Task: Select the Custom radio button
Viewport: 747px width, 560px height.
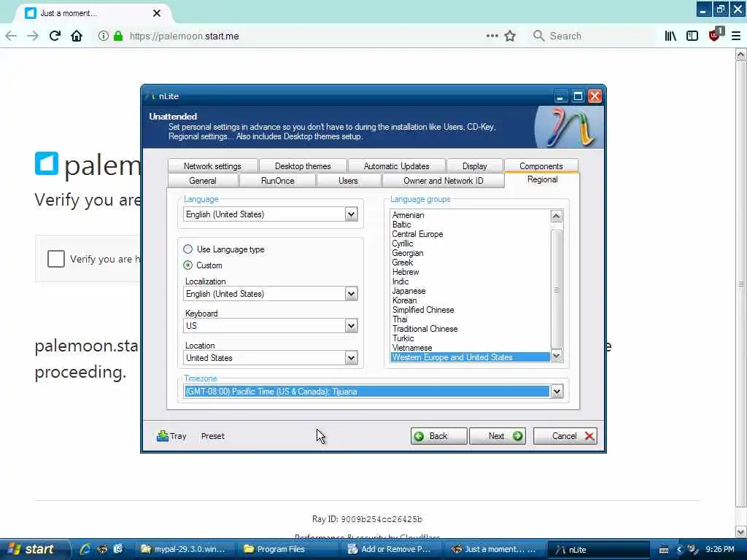Action: point(187,265)
